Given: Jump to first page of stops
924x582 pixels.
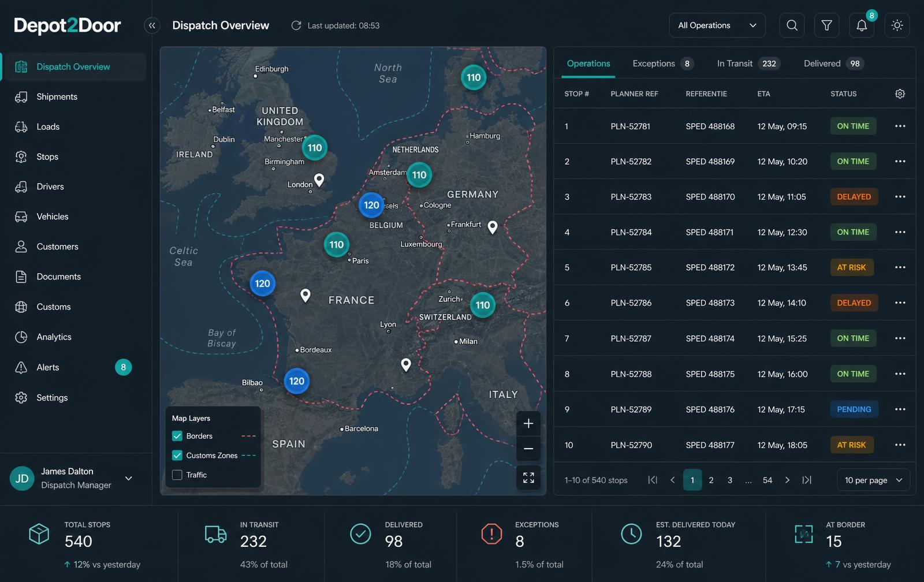Looking at the screenshot, I should [x=653, y=480].
